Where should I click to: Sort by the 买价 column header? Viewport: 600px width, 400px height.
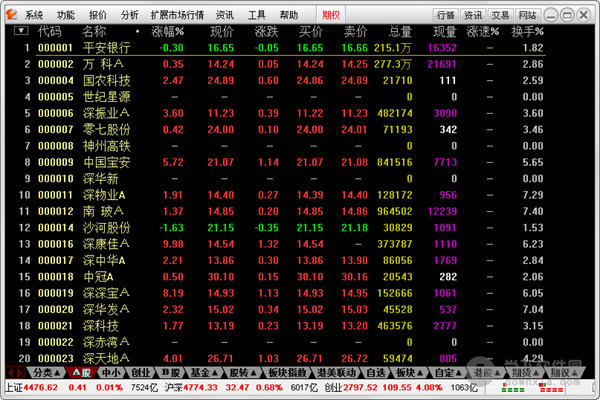(x=311, y=31)
